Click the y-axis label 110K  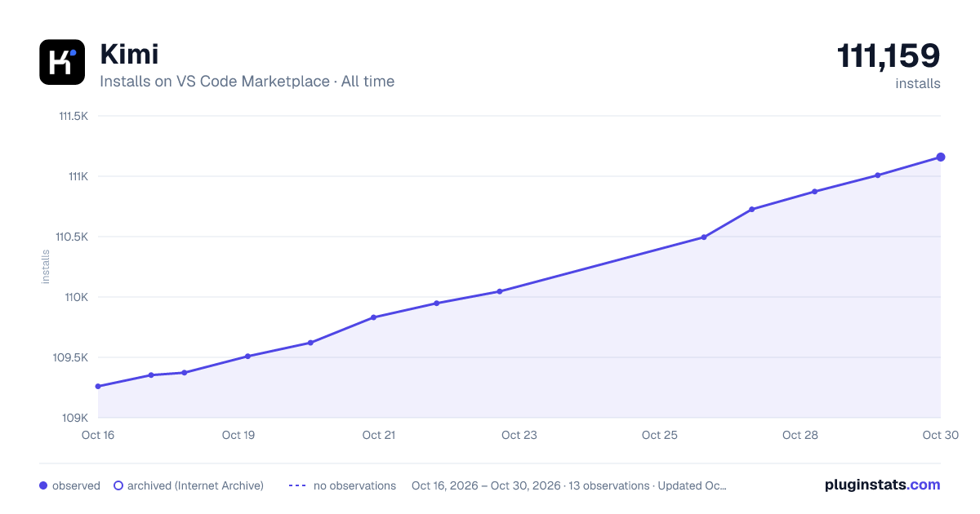pyautogui.click(x=77, y=297)
